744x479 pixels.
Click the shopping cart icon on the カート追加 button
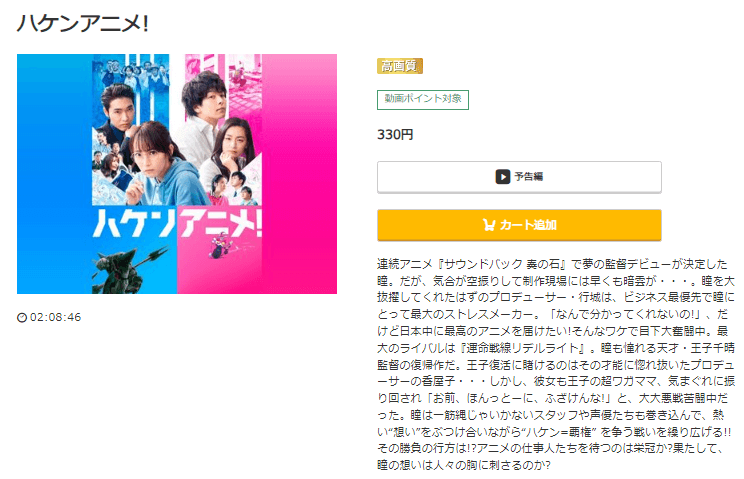[x=489, y=225]
